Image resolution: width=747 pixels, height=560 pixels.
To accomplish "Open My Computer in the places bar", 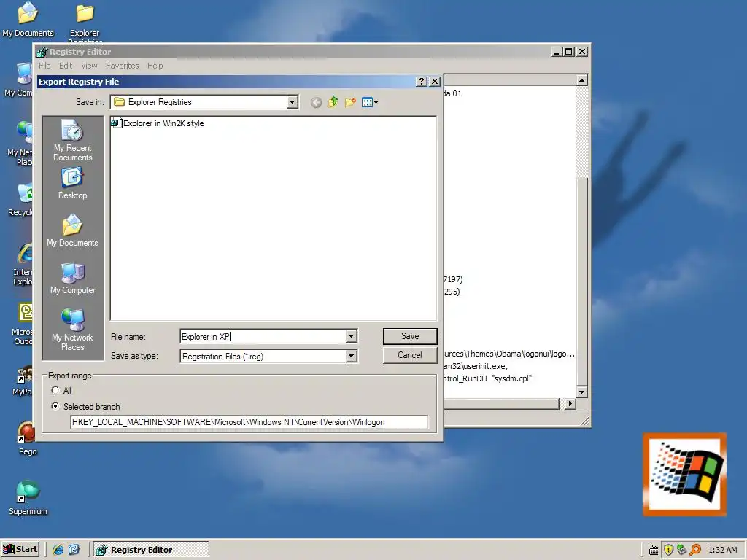I will [72, 278].
